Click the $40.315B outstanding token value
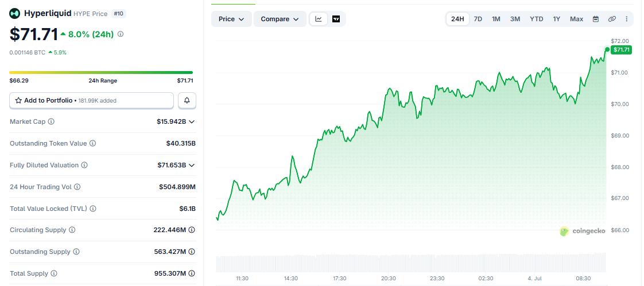 pos(181,144)
